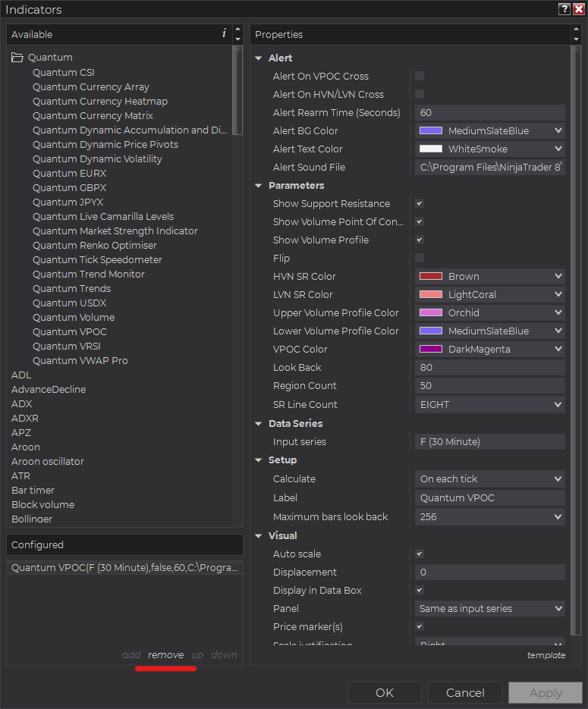Open LVN SR Color dropdown
Viewport: 588px width, 709px height.
tap(490, 294)
